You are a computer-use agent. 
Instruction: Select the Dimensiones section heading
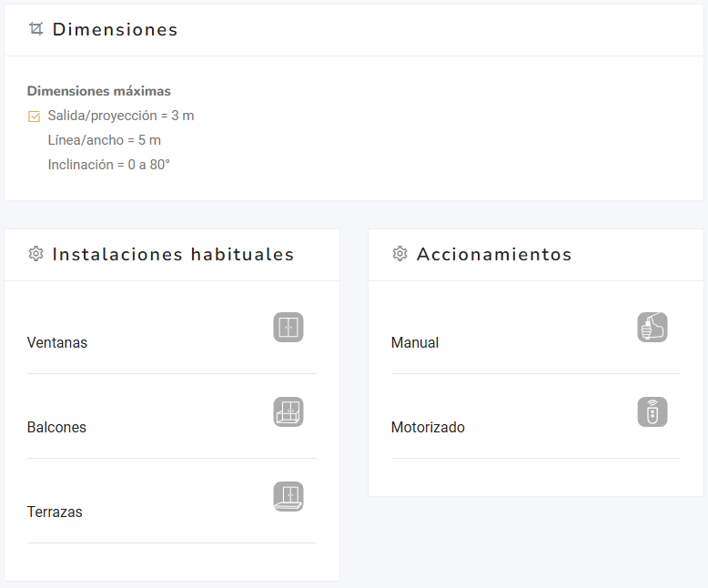pos(115,29)
